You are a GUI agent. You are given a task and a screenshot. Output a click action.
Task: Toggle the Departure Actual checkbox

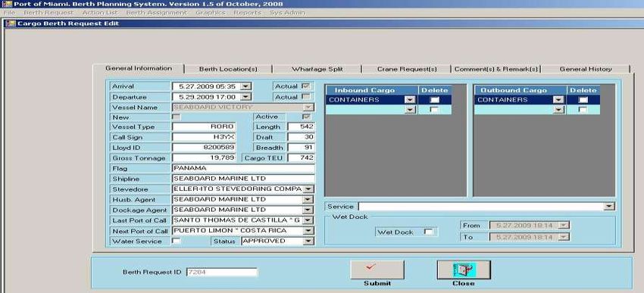pyautogui.click(x=306, y=97)
